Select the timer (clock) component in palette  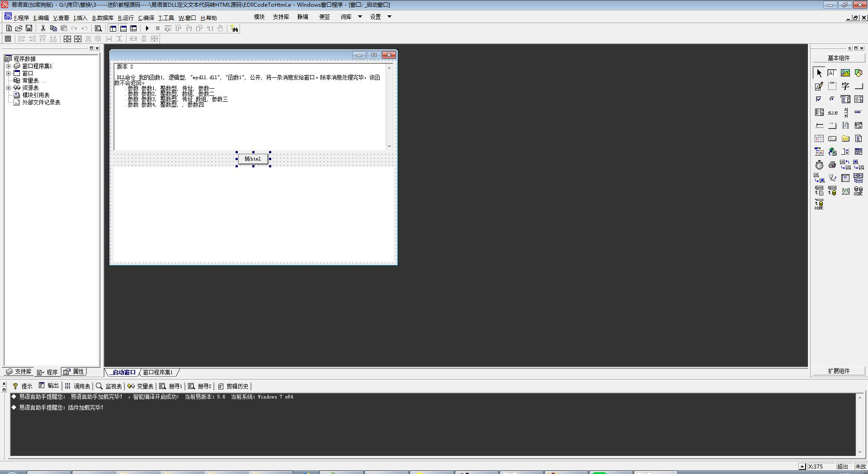tap(819, 165)
